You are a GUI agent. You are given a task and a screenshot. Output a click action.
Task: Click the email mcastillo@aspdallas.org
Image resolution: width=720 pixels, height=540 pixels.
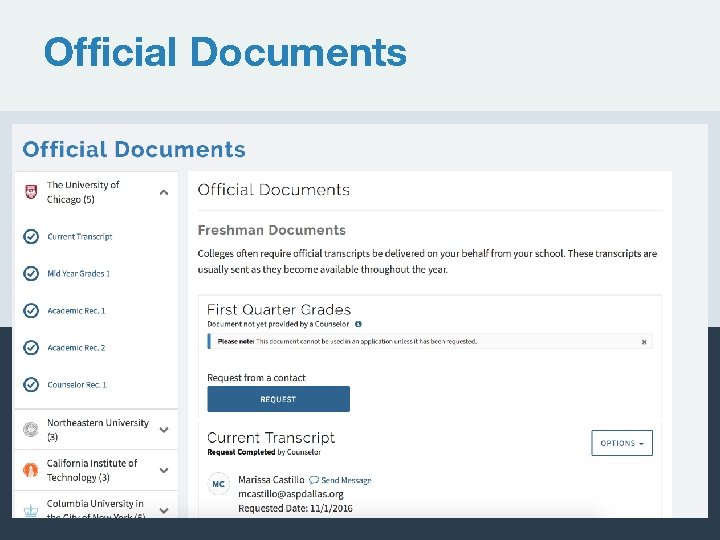pyautogui.click(x=291, y=494)
